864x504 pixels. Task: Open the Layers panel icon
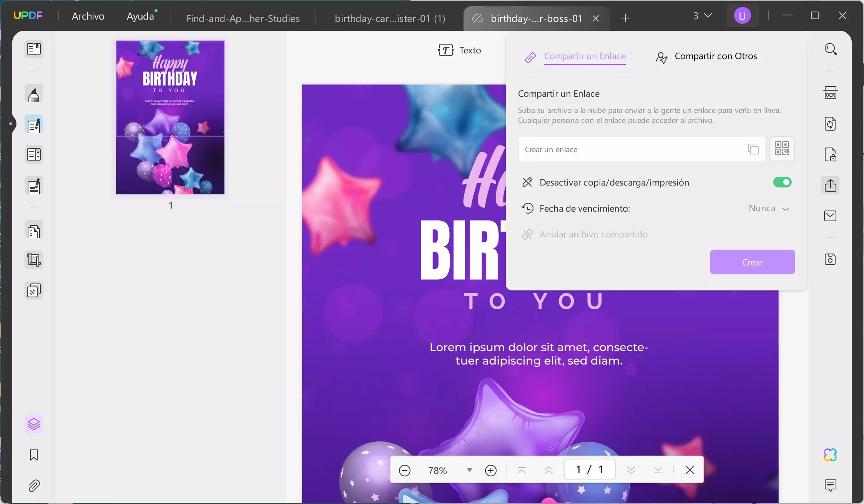(34, 424)
